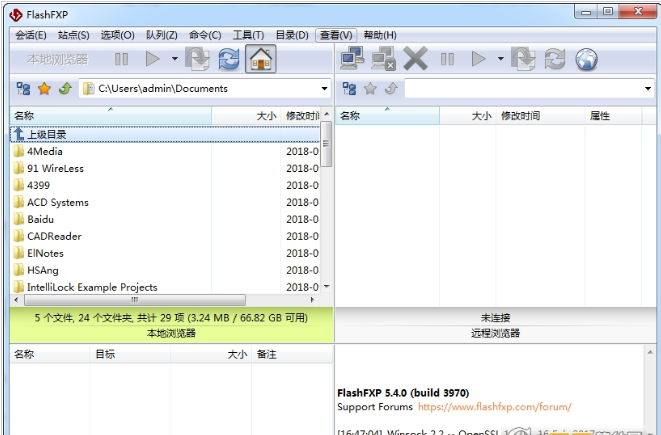The height and width of the screenshot is (435, 661).
Task: Open the 会话(E) menu
Action: pyautogui.click(x=31, y=35)
